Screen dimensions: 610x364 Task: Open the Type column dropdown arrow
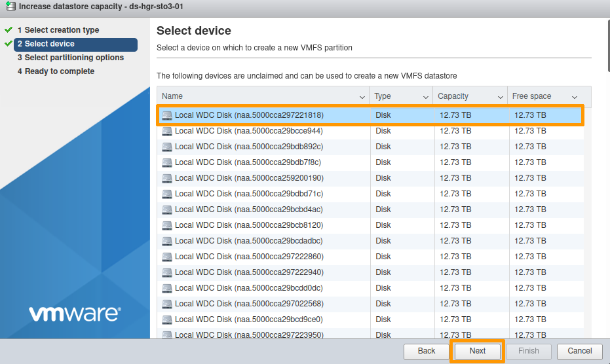click(425, 97)
